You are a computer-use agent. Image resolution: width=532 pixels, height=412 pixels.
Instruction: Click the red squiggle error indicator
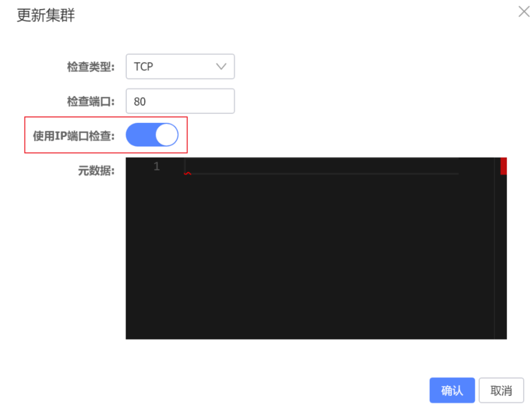pyautogui.click(x=187, y=173)
